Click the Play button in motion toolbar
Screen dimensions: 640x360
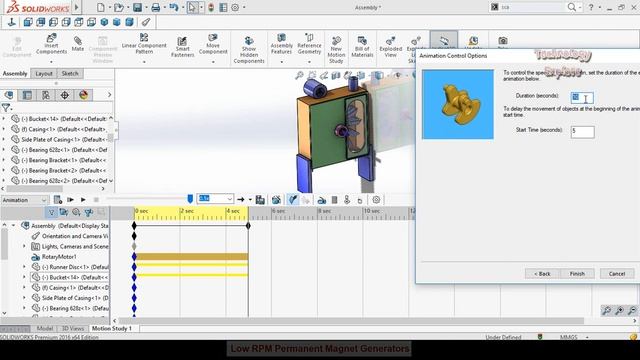pyautogui.click(x=83, y=200)
